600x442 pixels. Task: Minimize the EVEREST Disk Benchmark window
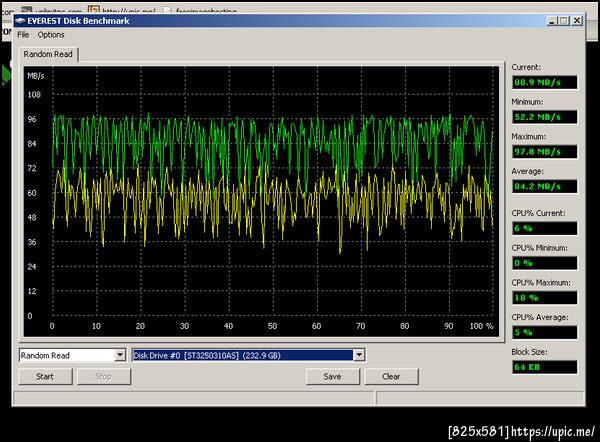[x=551, y=21]
